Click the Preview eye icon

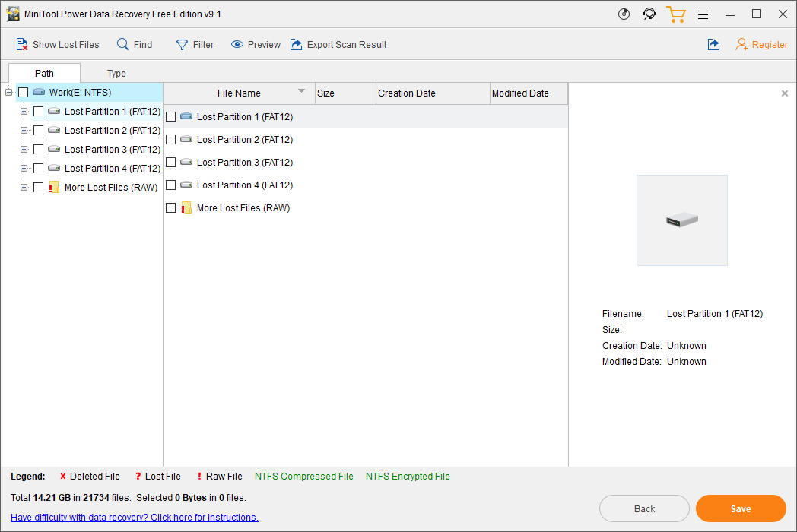click(237, 44)
